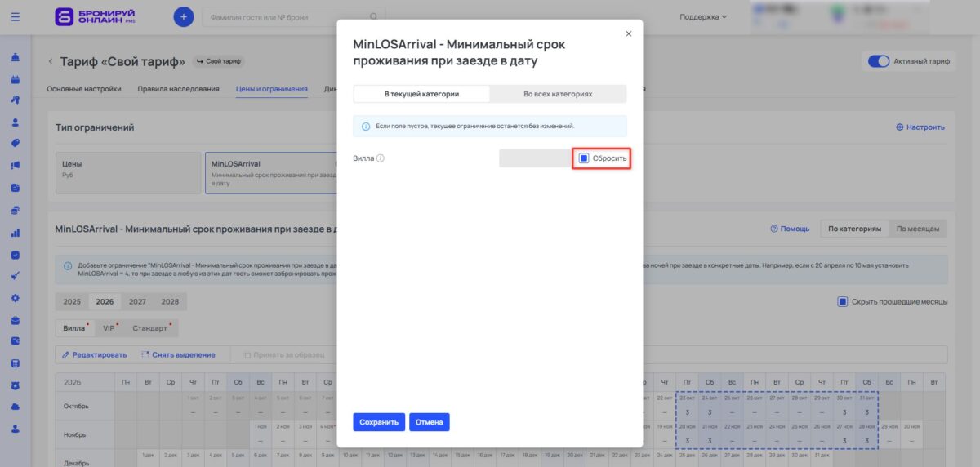980x467 pixels.
Task: Expand the Поддержка dropdown
Action: point(703,16)
